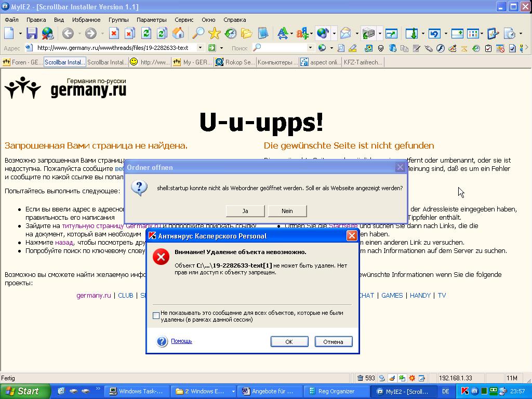Open the Сервис menu
This screenshot has width=532, height=399.
(184, 20)
